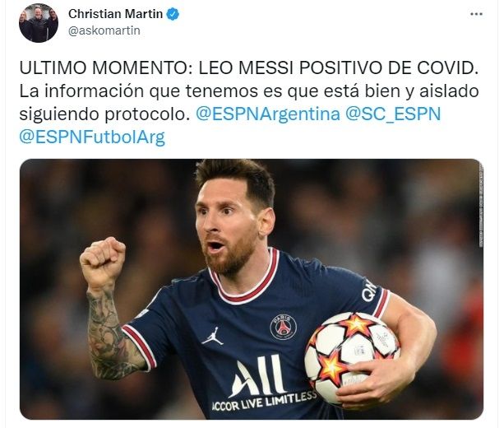The height and width of the screenshot is (428, 504).
Task: Open the @askomartin handle
Action: (104, 30)
